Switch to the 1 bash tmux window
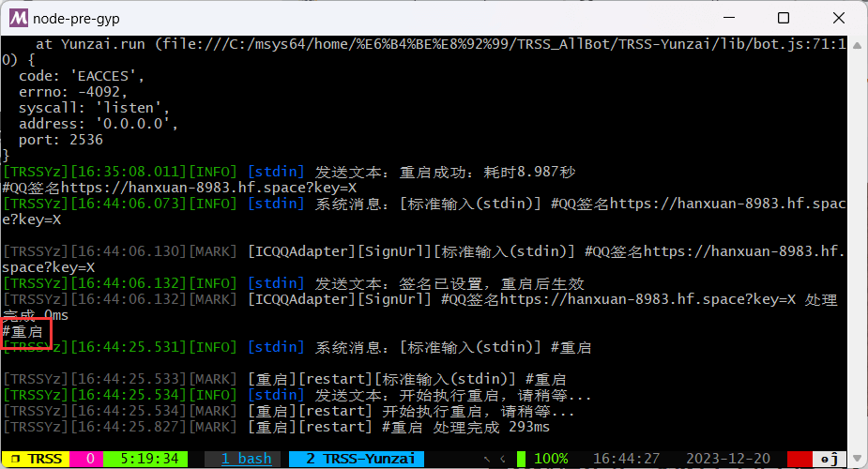Image resolution: width=868 pixels, height=469 pixels. (x=246, y=459)
